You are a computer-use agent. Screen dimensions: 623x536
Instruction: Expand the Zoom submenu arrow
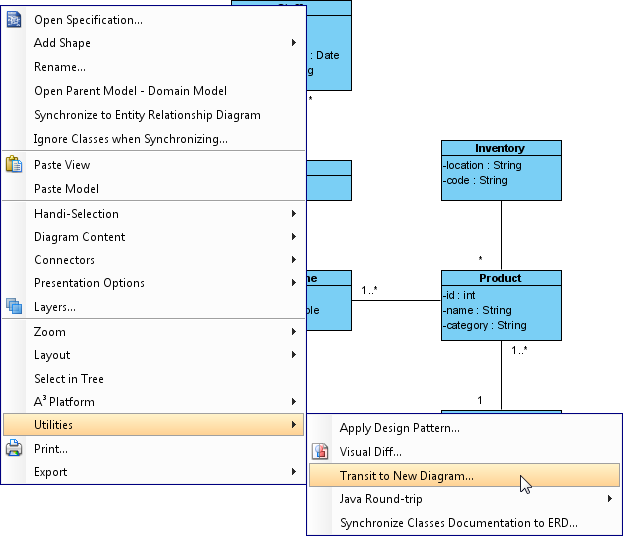(294, 331)
